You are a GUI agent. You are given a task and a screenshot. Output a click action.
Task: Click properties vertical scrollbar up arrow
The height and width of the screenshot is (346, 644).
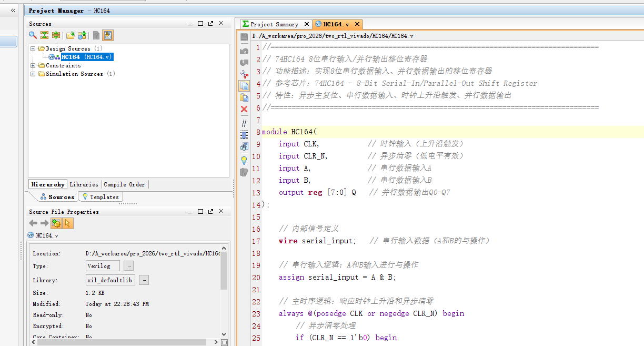[x=224, y=248]
